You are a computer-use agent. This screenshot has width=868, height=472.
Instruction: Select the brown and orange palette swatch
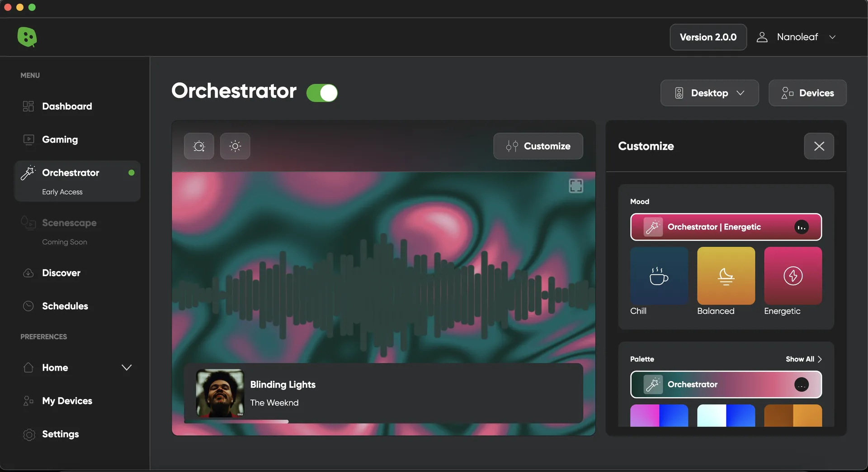(793, 415)
